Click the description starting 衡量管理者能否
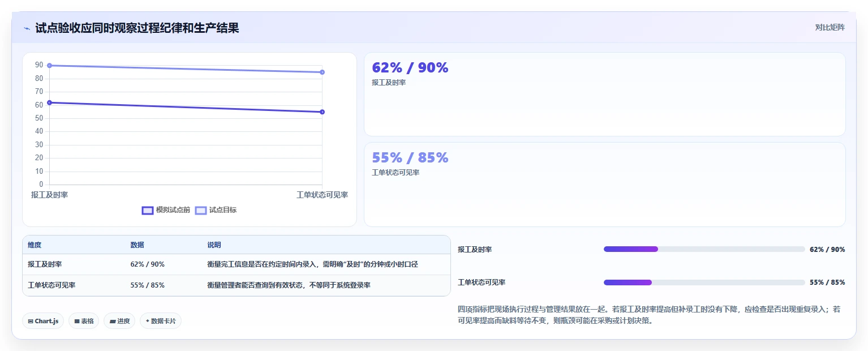Viewport: 868px width, 351px height. [x=289, y=285]
